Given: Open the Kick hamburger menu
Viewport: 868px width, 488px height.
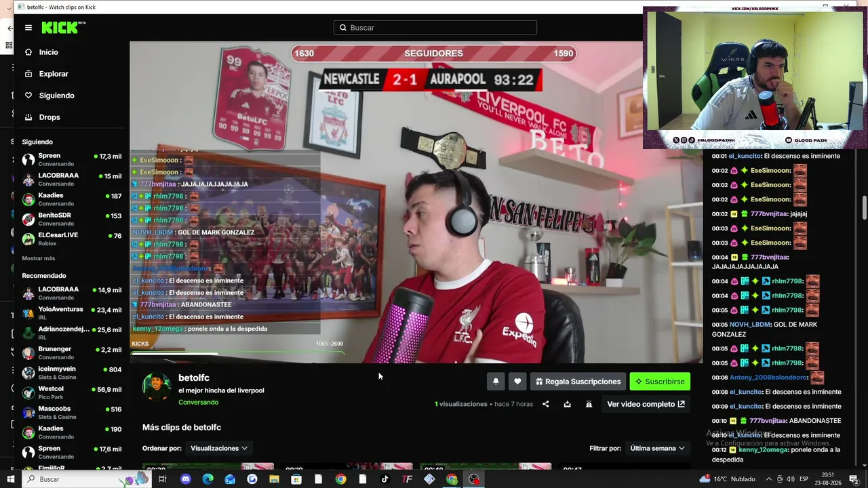Looking at the screenshot, I should (28, 28).
